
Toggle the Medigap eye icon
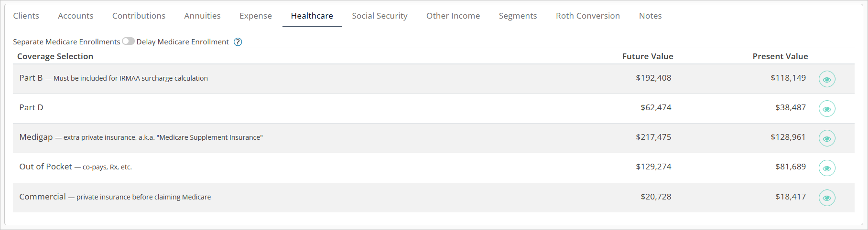[x=826, y=138]
